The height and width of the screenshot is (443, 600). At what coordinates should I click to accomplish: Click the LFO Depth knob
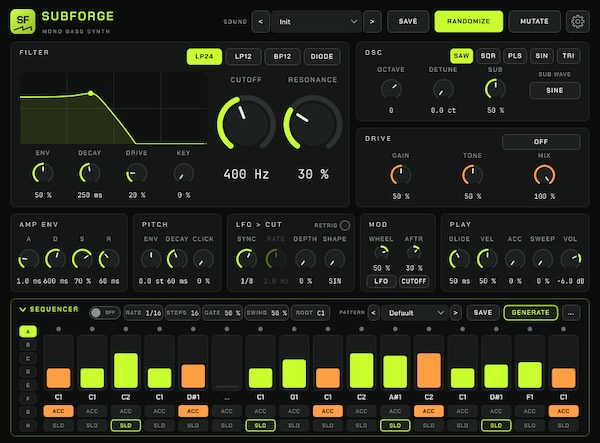[305, 259]
